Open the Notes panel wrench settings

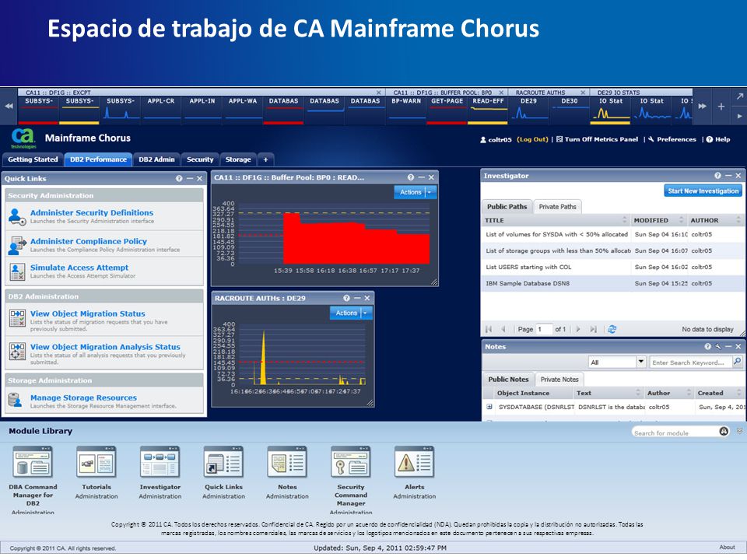[x=718, y=347]
